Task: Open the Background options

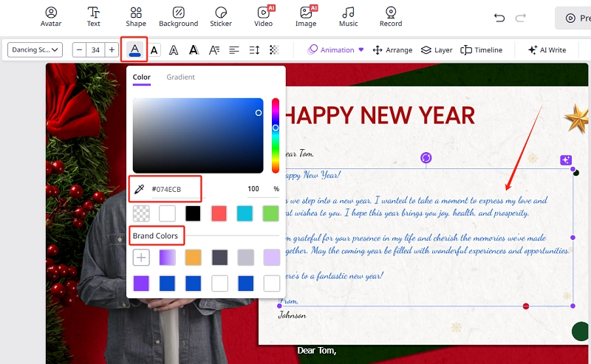Action: (x=178, y=17)
